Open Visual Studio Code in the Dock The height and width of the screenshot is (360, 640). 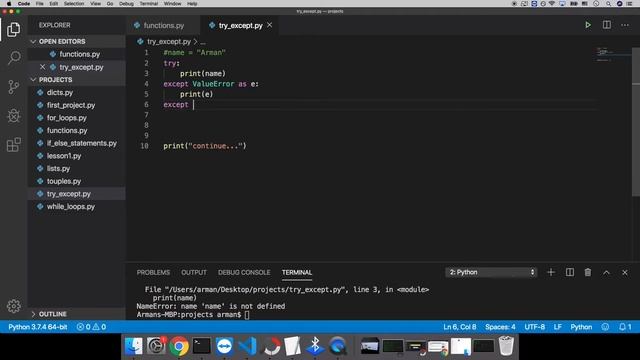tap(247, 347)
